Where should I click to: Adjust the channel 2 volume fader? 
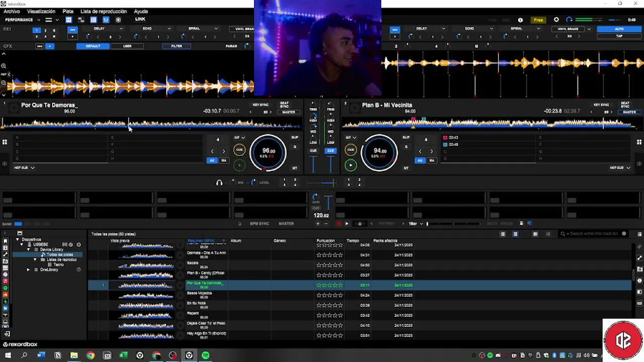point(331,164)
